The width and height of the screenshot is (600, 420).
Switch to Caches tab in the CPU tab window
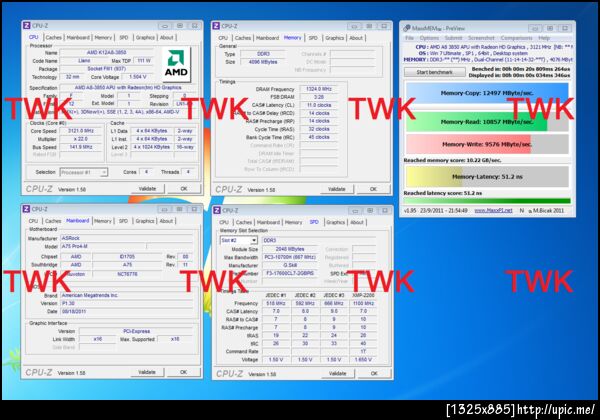[x=53, y=37]
